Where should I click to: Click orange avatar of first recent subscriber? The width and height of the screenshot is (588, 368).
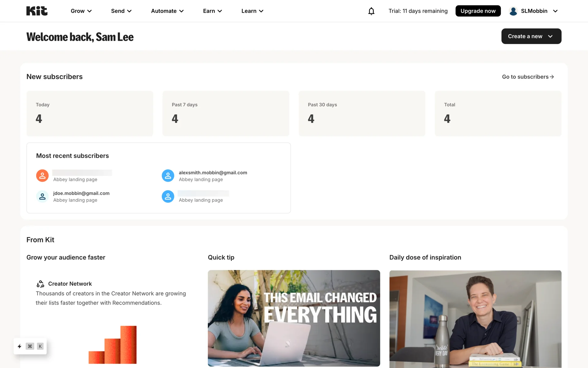tap(42, 176)
